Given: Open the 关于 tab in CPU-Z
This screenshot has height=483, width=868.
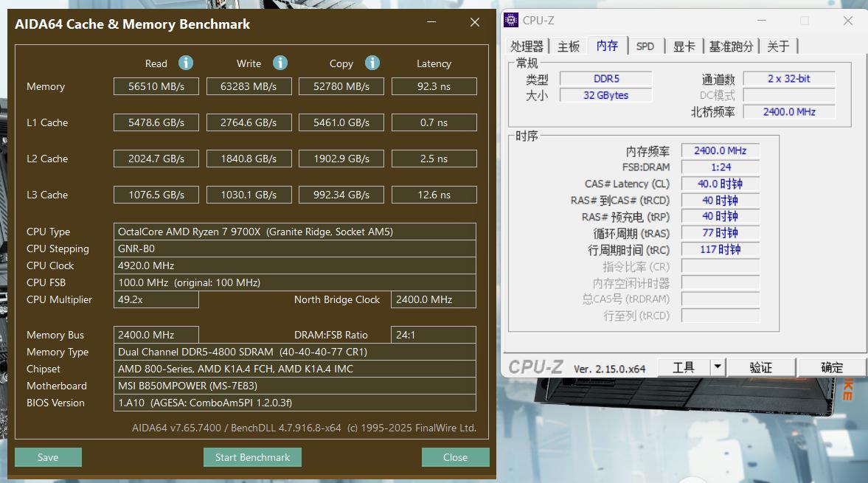Looking at the screenshot, I should point(778,46).
